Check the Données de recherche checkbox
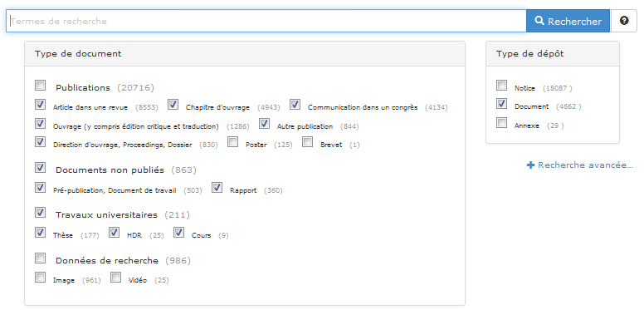This screenshot has height=310, width=644. coord(40,258)
